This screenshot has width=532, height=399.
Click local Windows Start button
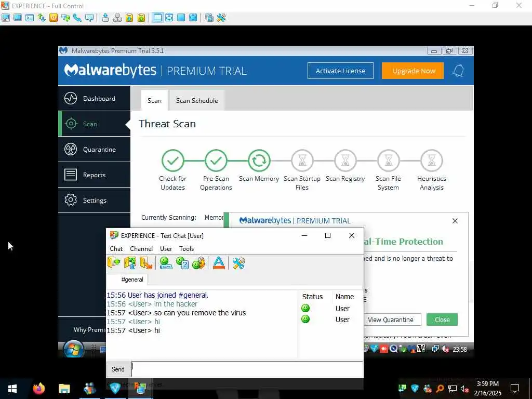[x=12, y=388]
